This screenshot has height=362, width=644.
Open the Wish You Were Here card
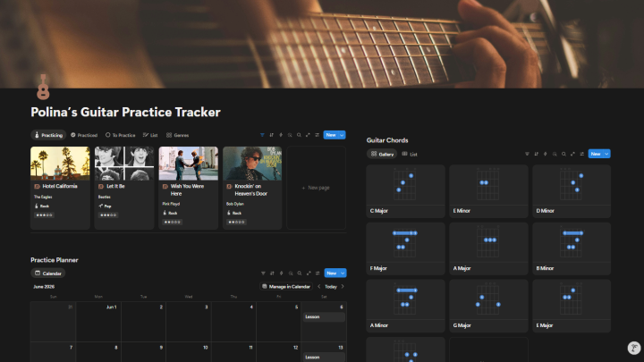click(x=188, y=188)
